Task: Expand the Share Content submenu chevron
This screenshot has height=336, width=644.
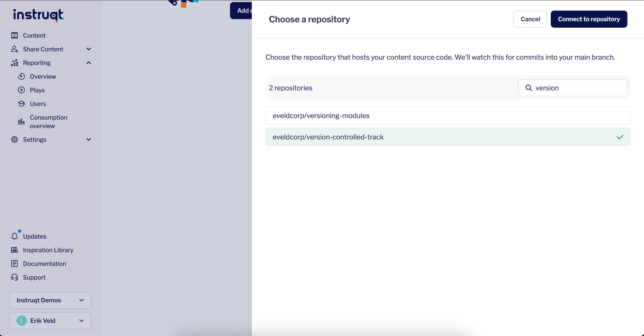Action: (89, 49)
